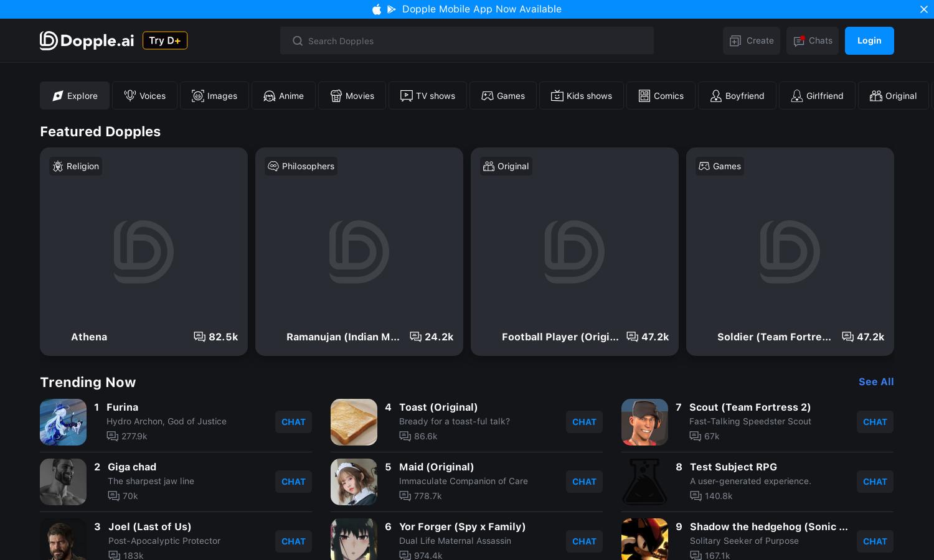Start chat with Maid (Original)

(x=584, y=482)
